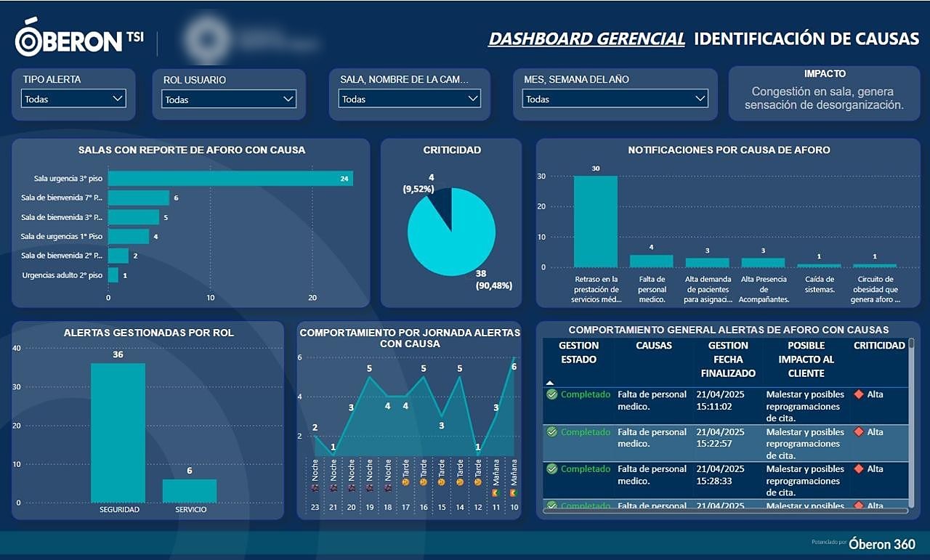930x560 pixels.
Task: Click the sun icon above hour 16
Action: (424, 482)
